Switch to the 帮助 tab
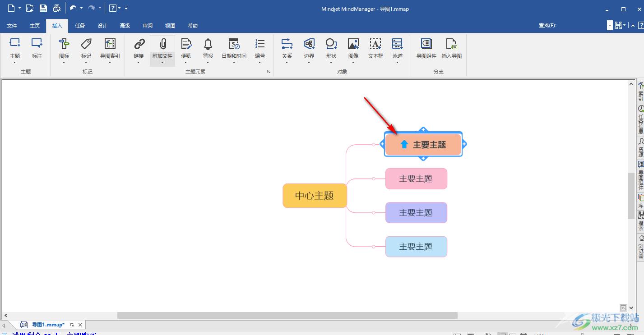 pyautogui.click(x=193, y=26)
